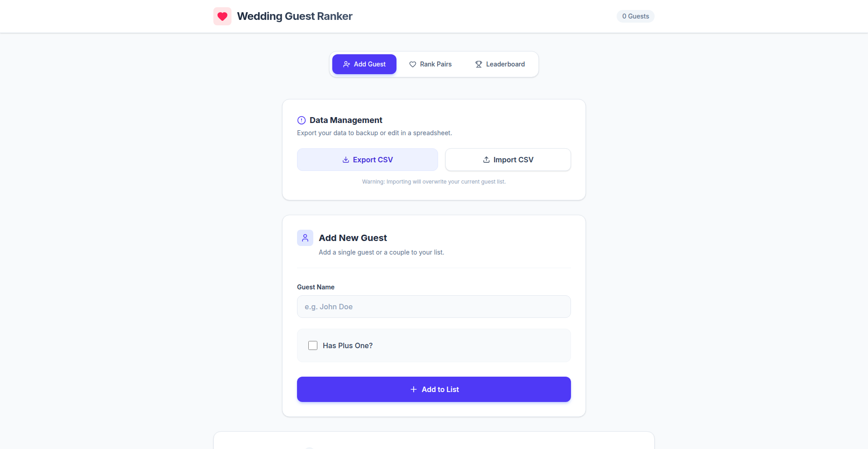Viewport: 868px width, 449px height.
Task: Click the download icon on Export CSV
Action: (346, 160)
